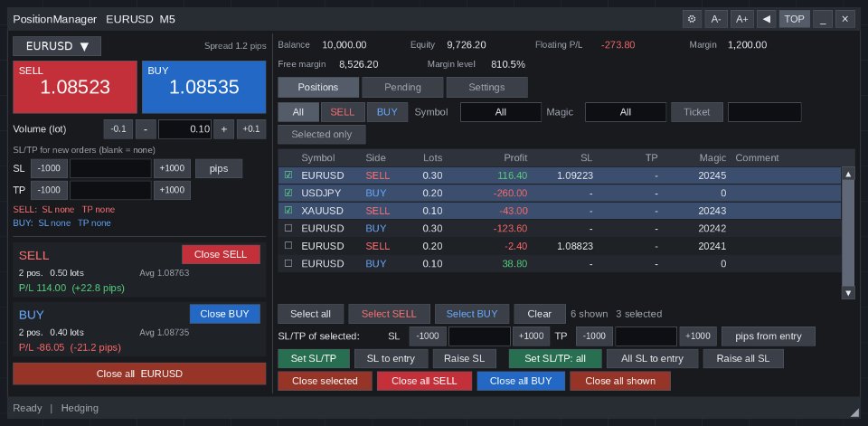868x426 pixels.
Task: Click the minus volume stepper
Action: [146, 129]
